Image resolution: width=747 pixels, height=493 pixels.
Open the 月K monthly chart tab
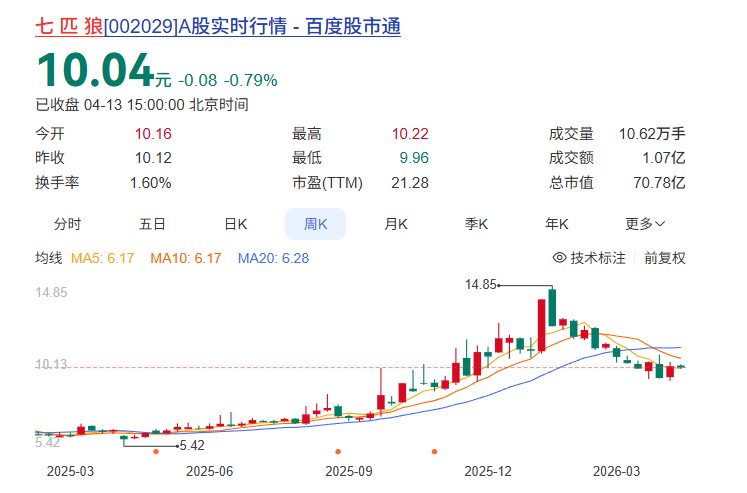click(x=396, y=224)
